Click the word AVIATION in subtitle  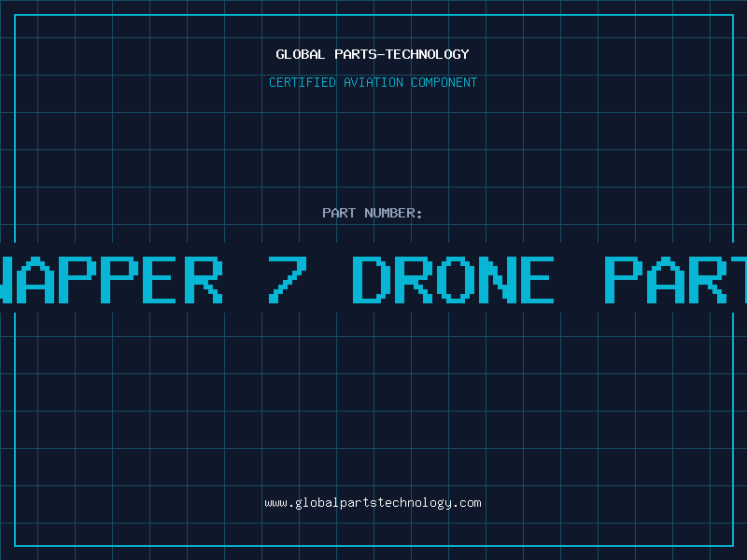pyautogui.click(x=373, y=82)
